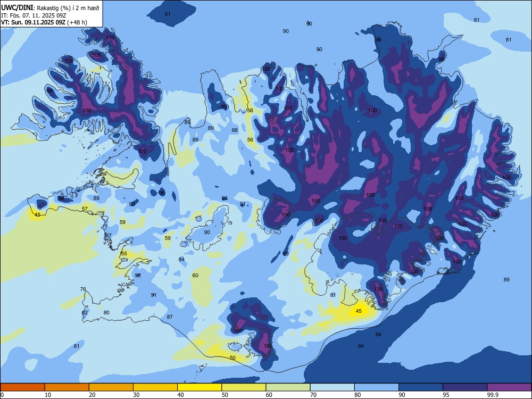Click the purple above-99.9 legend swatch
The width and height of the screenshot is (532, 399).
509,387
